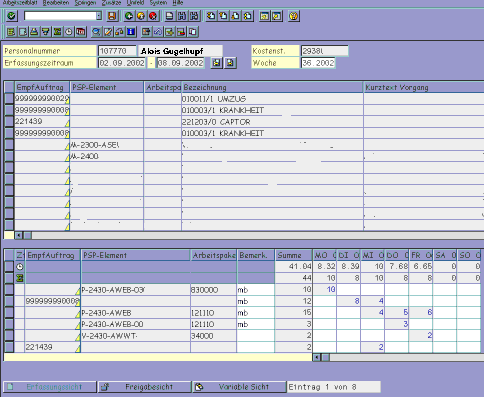Click the pencil edit icon
This screenshot has height=397, width=484.
click(108, 32)
